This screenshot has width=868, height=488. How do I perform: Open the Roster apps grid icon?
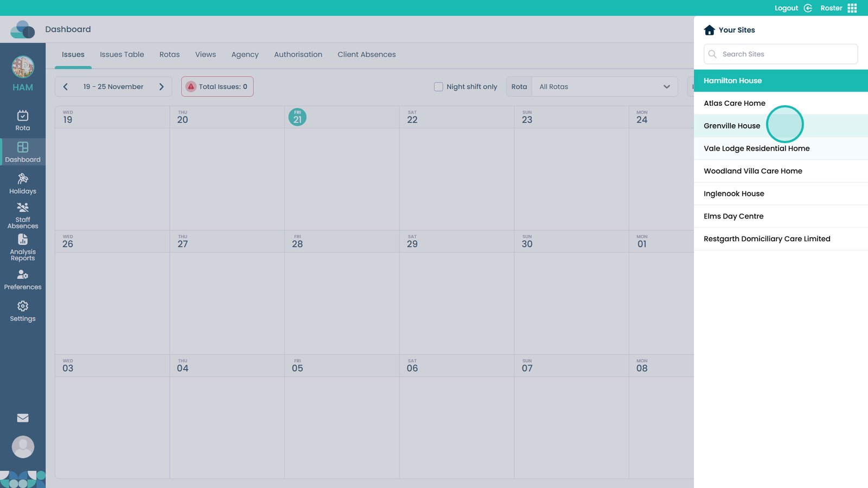tap(852, 8)
